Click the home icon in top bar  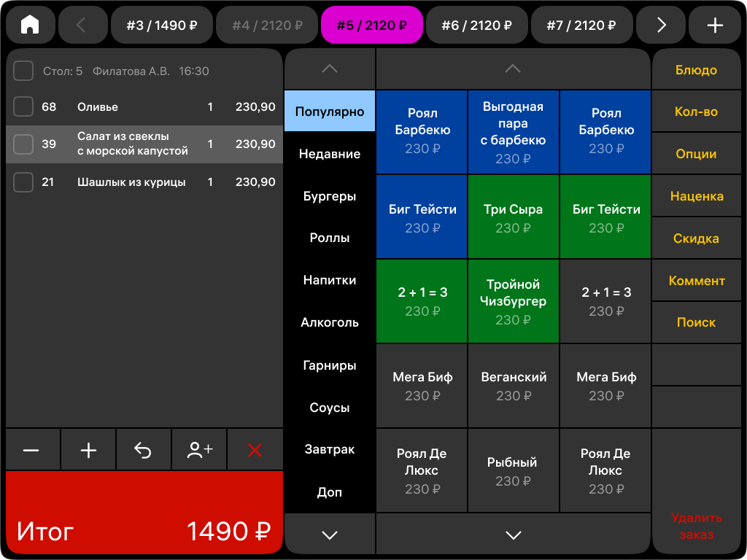[x=30, y=24]
